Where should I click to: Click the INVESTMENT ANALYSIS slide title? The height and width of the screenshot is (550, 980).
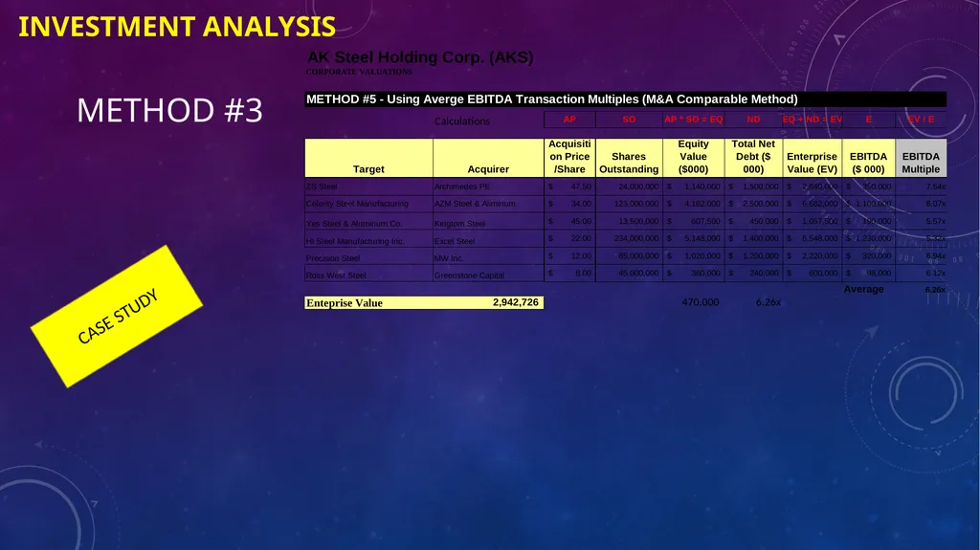pyautogui.click(x=177, y=27)
